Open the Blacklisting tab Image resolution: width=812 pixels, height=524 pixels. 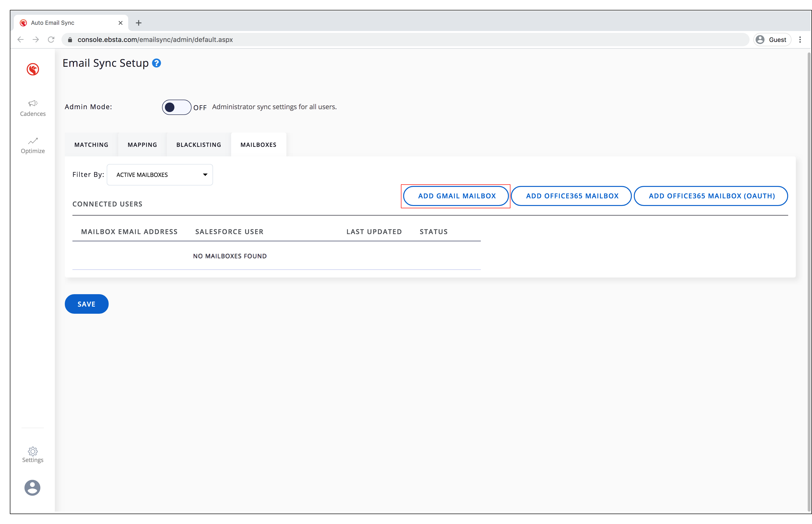198,145
